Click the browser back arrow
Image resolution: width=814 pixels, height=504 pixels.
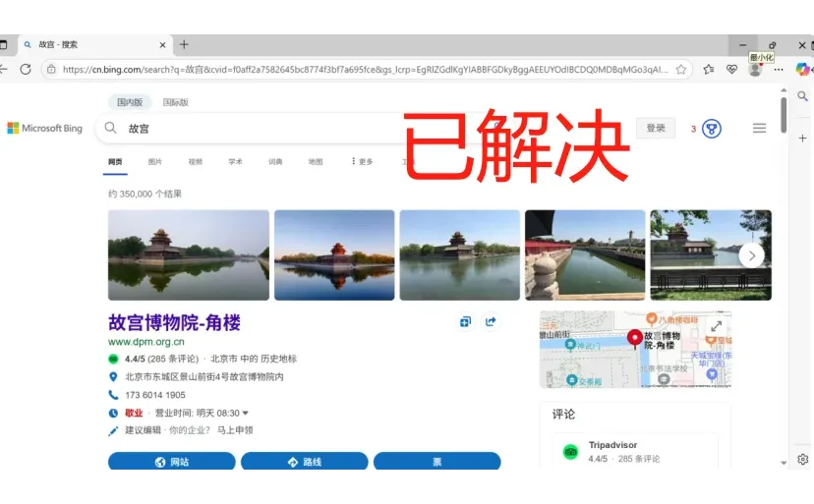click(3, 69)
